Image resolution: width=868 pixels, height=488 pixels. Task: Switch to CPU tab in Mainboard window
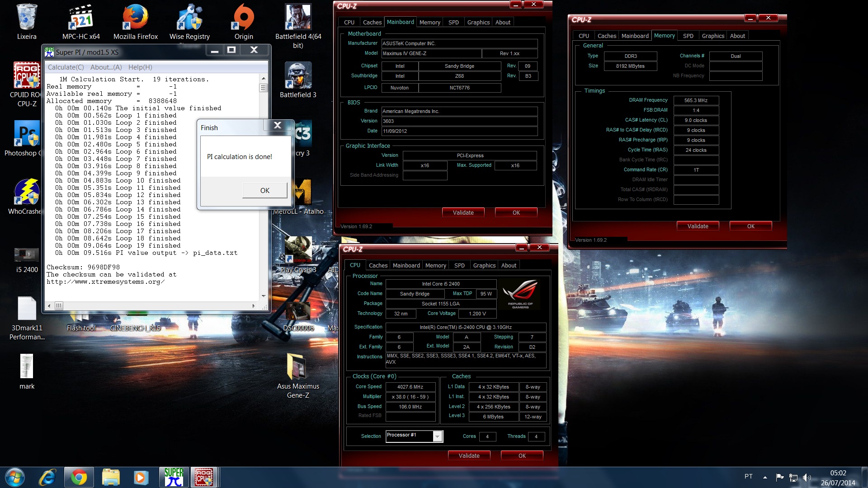click(x=349, y=22)
